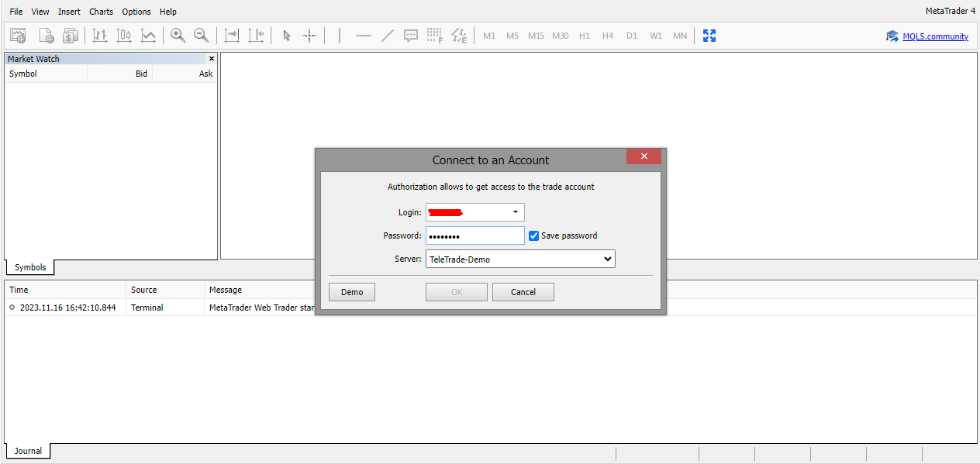Select MN timeframe
The image size is (980, 464).
click(680, 36)
